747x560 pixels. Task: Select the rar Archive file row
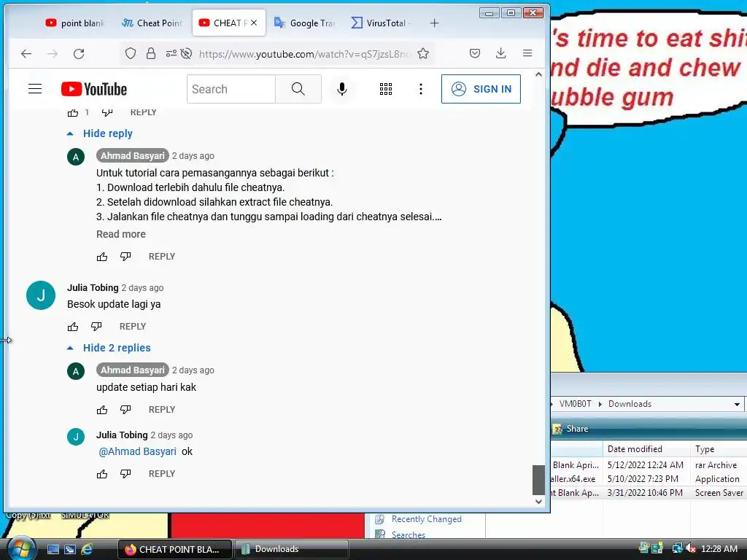point(649,464)
